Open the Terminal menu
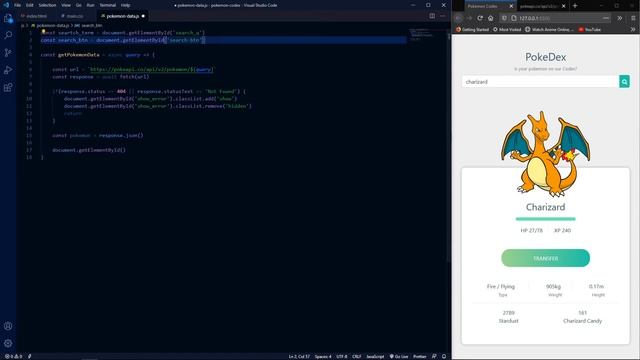640x360 pixels. pyautogui.click(x=108, y=5)
